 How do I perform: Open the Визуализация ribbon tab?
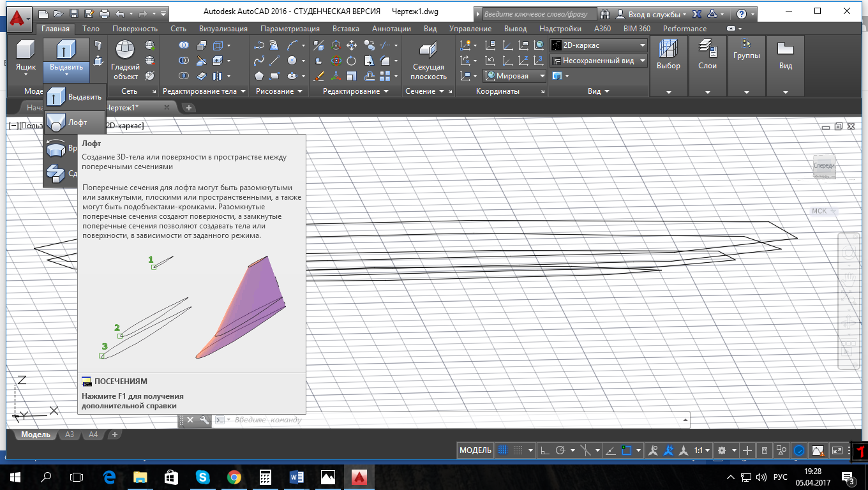223,29
